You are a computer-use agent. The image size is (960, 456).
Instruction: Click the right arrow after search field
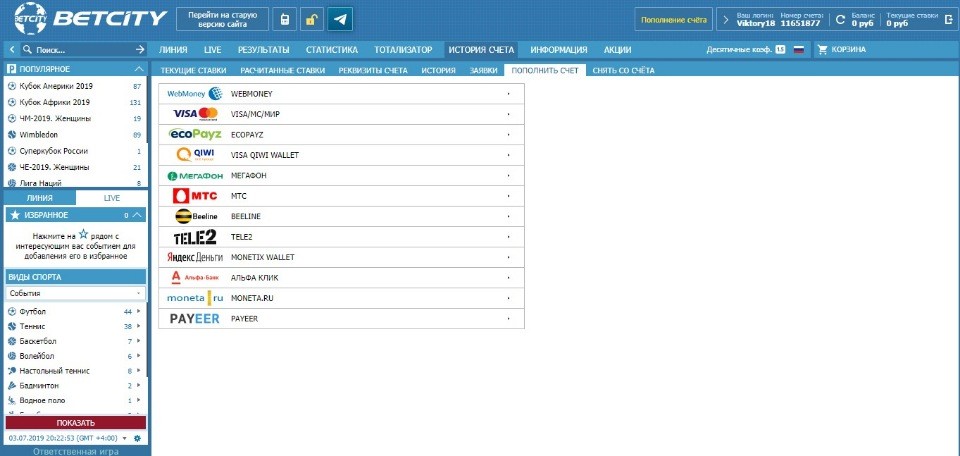click(x=140, y=50)
